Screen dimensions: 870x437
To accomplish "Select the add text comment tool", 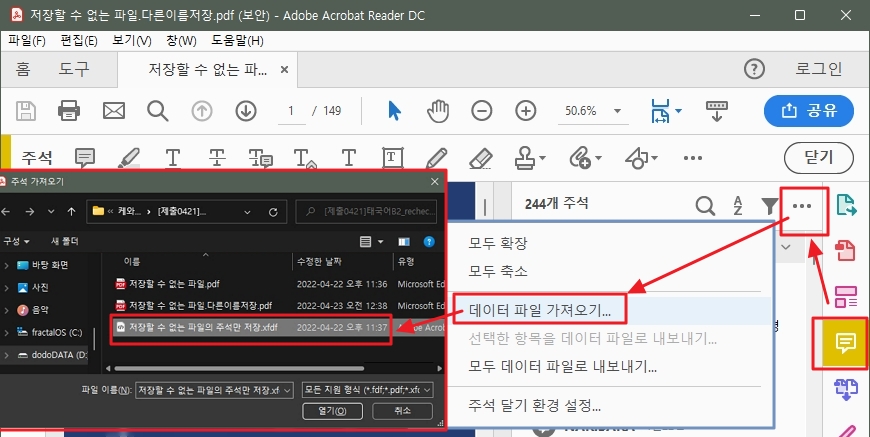I will 348,158.
